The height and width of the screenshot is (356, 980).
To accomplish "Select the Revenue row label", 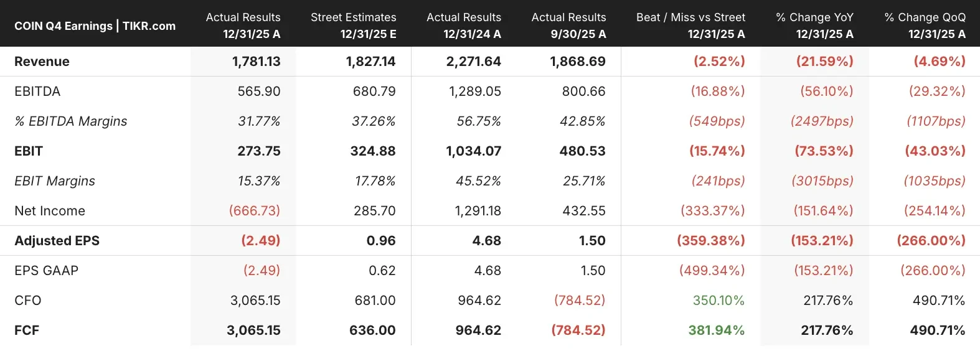I will 42,62.
